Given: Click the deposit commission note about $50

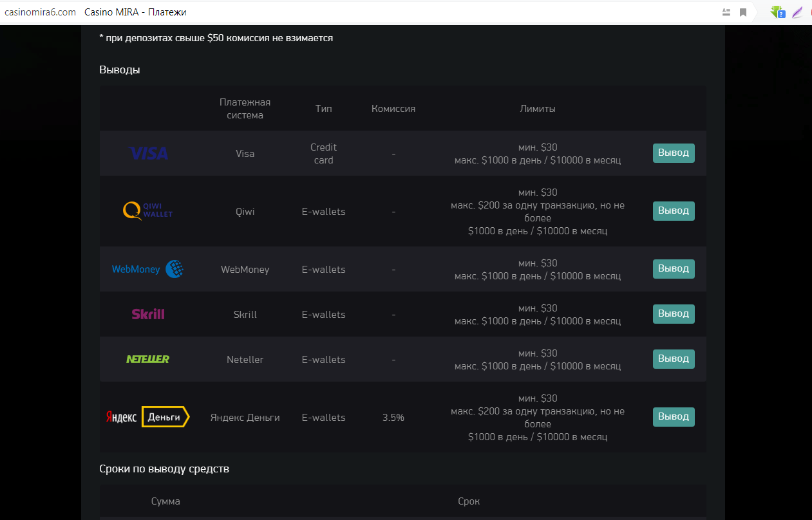Looking at the screenshot, I should pyautogui.click(x=216, y=38).
